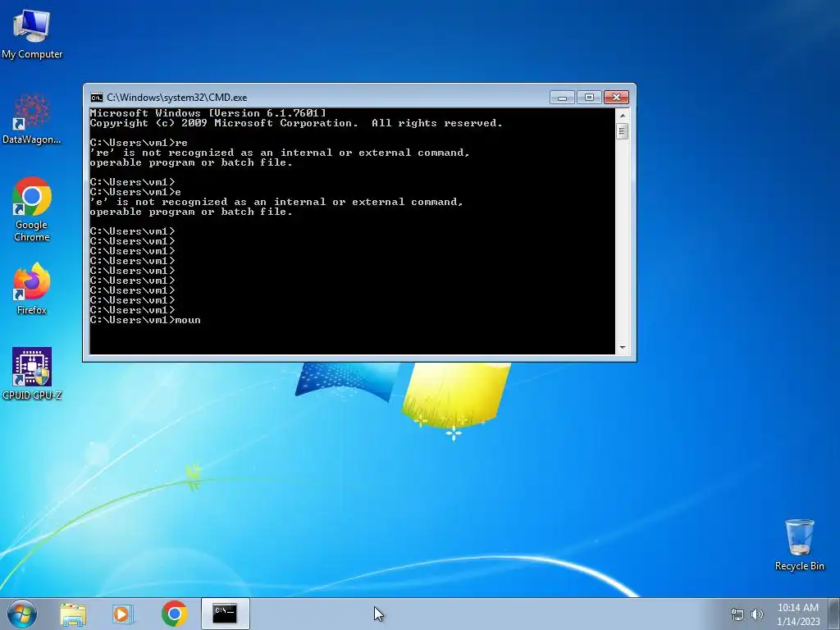The width and height of the screenshot is (840, 630).
Task: Close the CMD.exe window
Action: pos(616,98)
